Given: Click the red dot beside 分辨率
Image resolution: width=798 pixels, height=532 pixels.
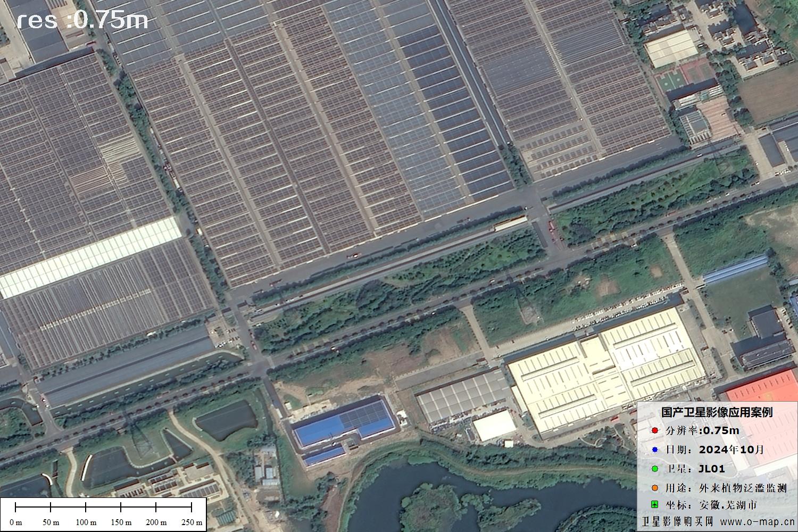Looking at the screenshot, I should (655, 430).
